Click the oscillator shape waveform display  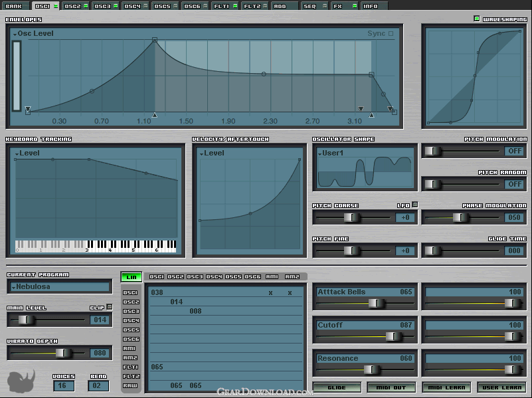(365, 172)
